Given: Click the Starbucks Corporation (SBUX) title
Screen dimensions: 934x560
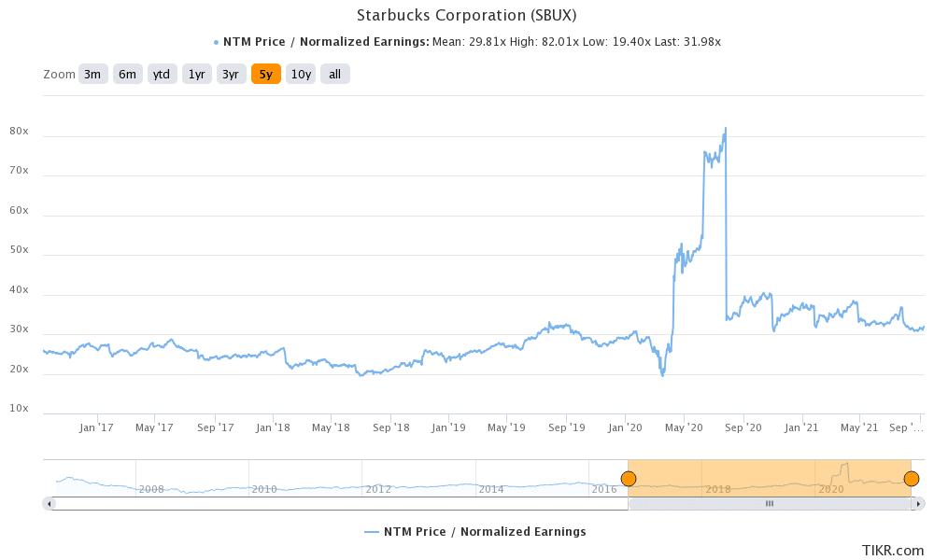Looking at the screenshot, I should pyautogui.click(x=466, y=15).
